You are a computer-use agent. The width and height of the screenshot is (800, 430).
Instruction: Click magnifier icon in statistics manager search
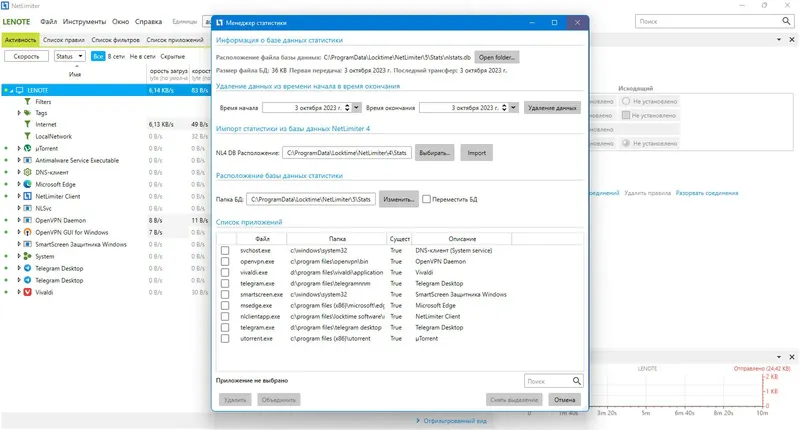[577, 381]
